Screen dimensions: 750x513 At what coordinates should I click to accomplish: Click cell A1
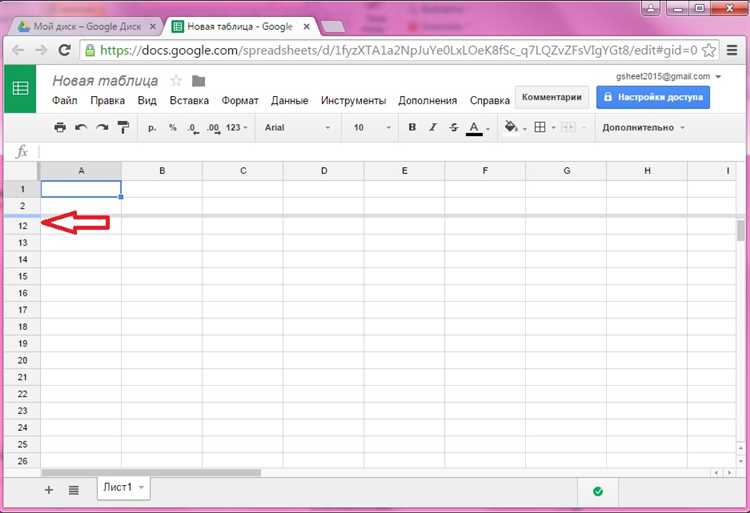click(81, 189)
